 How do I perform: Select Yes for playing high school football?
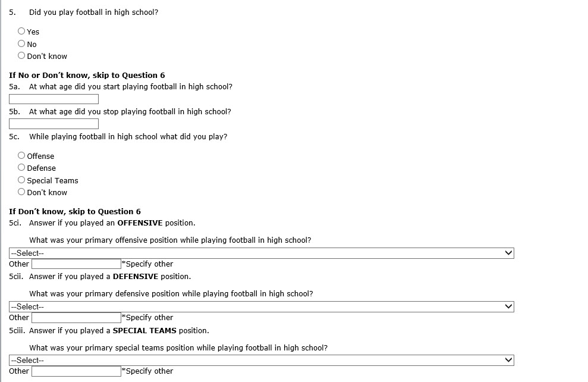click(22, 32)
